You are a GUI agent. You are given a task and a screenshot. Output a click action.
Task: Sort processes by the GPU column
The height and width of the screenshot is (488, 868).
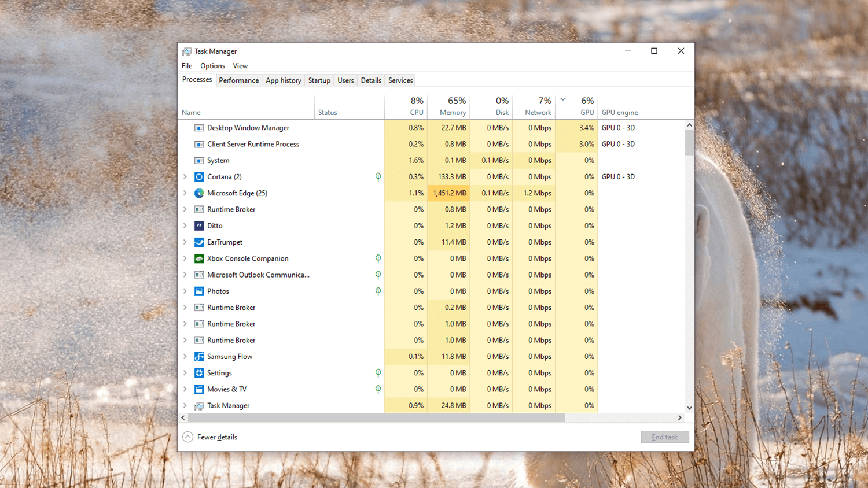tap(577, 106)
